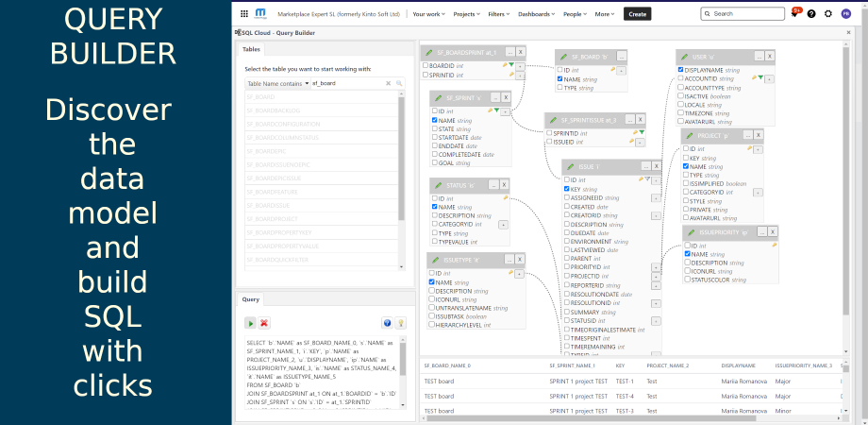Open the 'Table Name contains' dropdown
The image size is (868, 425).
[275, 83]
